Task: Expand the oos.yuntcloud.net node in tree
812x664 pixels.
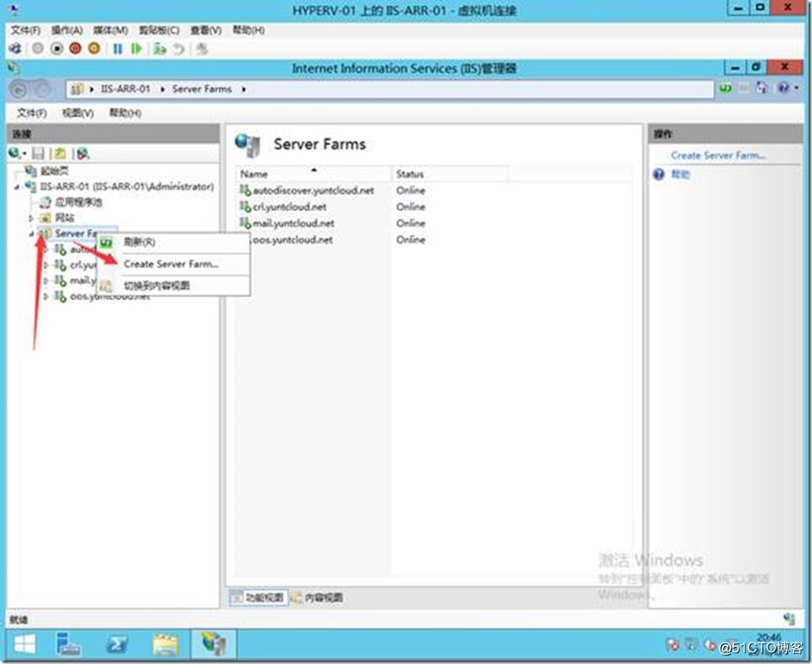Action: [x=46, y=296]
